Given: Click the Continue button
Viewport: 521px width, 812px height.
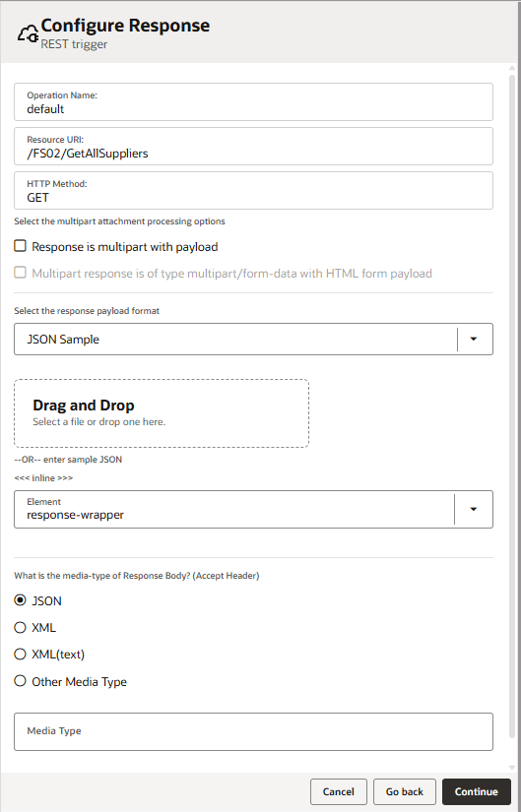Looking at the screenshot, I should (x=477, y=791).
